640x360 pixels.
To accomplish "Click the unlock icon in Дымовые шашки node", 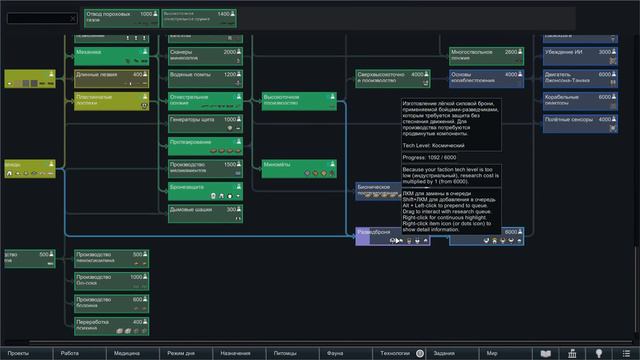I will [238, 218].
